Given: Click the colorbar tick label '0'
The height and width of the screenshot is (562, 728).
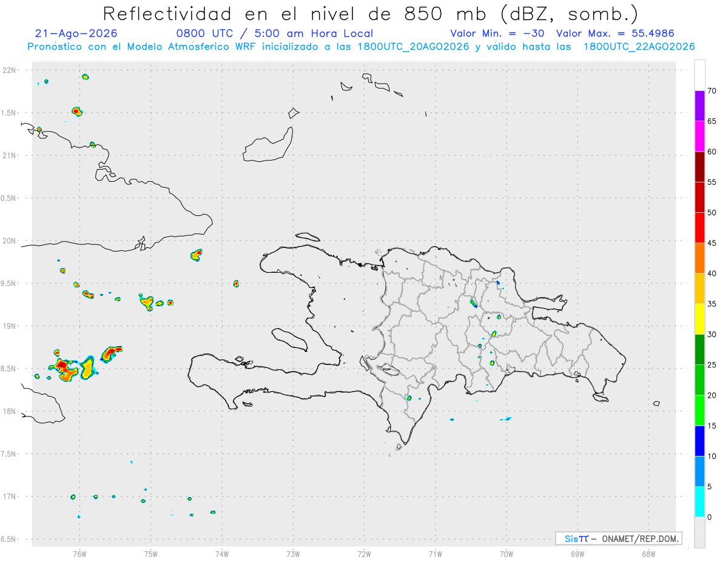Looking at the screenshot, I should 709,517.
